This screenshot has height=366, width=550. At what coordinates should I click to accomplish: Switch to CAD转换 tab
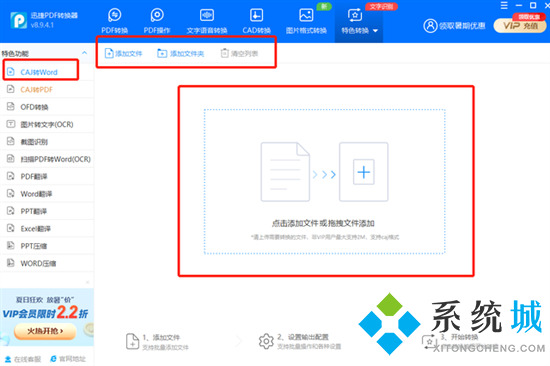tap(256, 21)
